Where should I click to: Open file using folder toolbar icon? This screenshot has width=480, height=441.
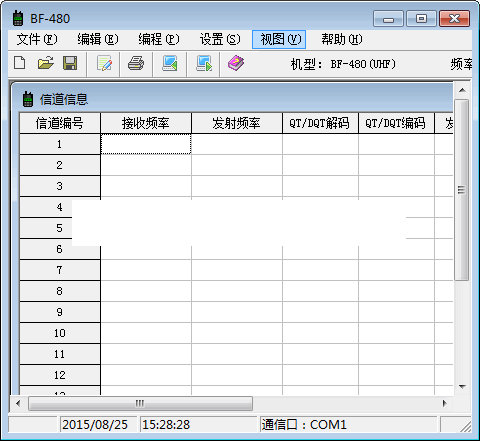coord(45,63)
